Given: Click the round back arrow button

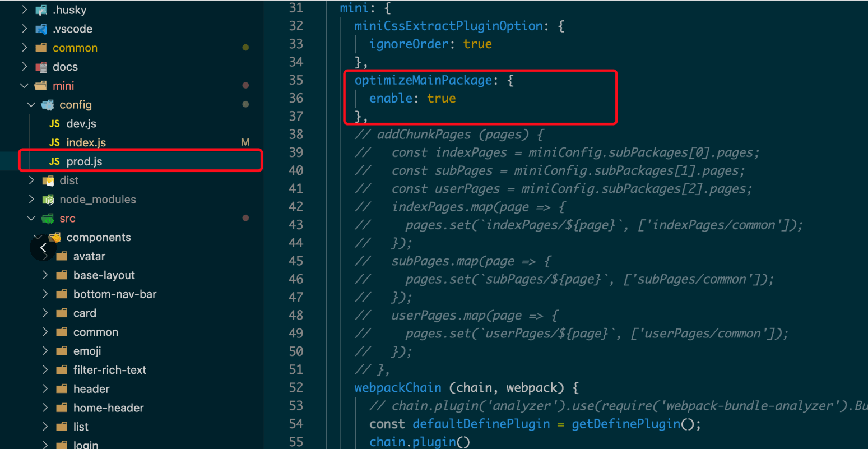Looking at the screenshot, I should click(43, 248).
